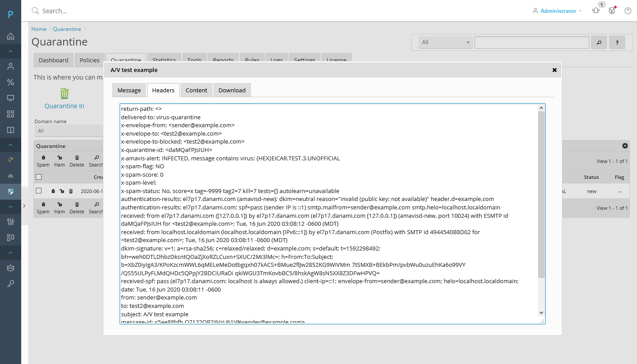The width and height of the screenshot is (637, 364).
Task: Click the Delete trash icon in the upper toolbar
Action: tap(77, 158)
